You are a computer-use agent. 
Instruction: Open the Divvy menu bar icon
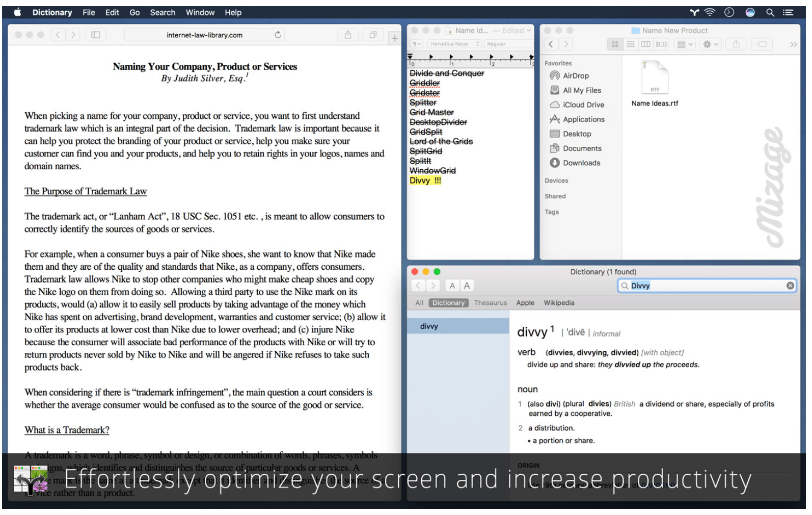694,12
